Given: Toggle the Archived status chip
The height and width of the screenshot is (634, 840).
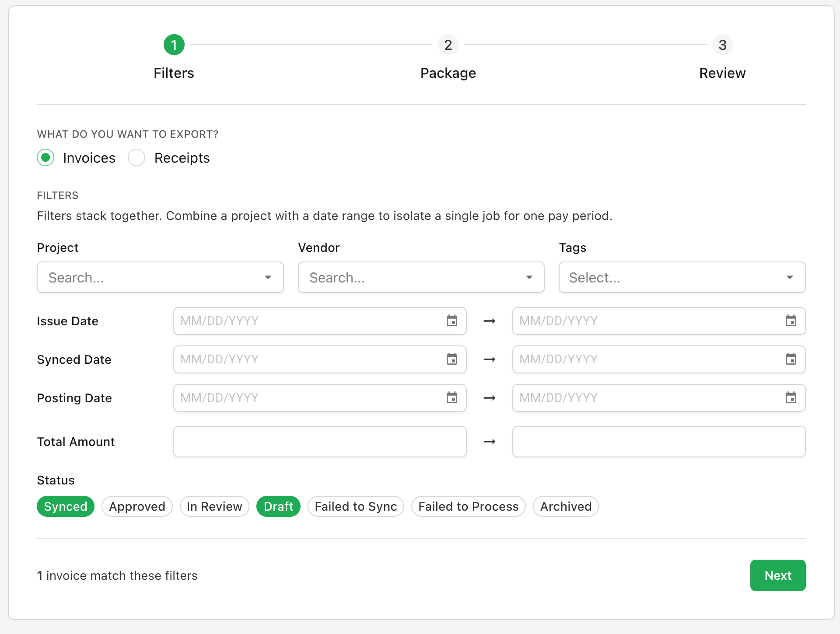Looking at the screenshot, I should 566,506.
